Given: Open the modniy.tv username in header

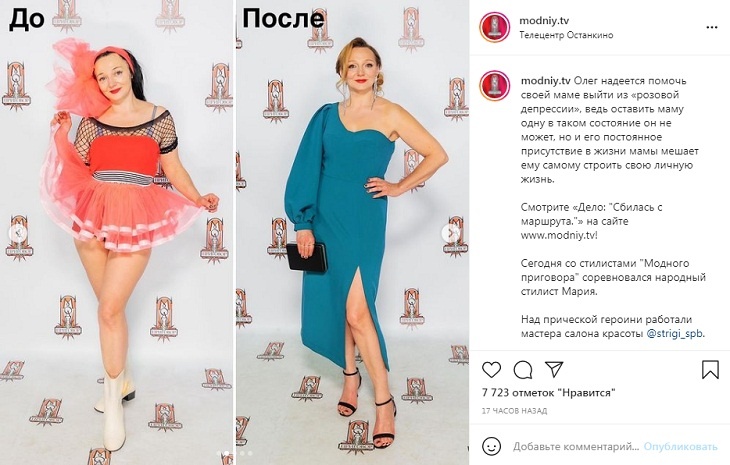Looking at the screenshot, I should (x=544, y=20).
